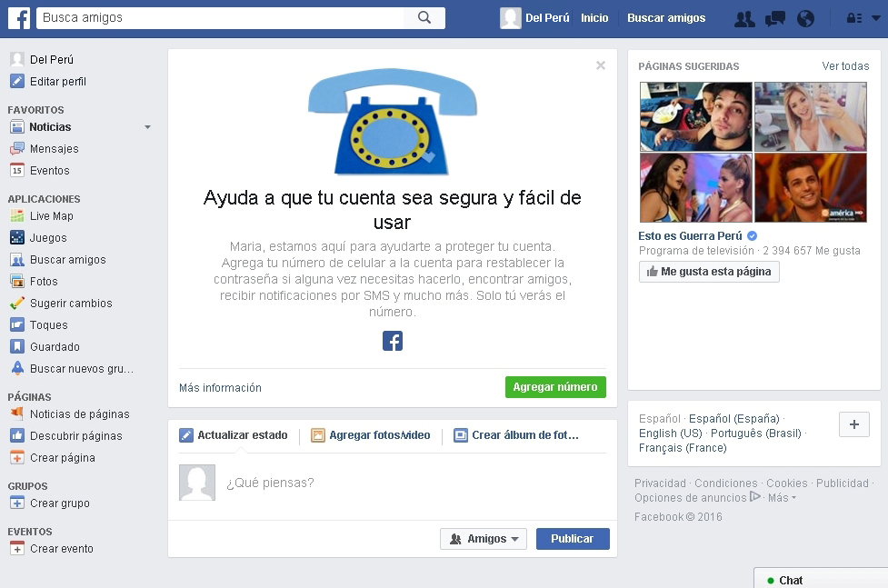The image size is (888, 588).
Task: Click the Facebook logo in top bar
Action: click(x=19, y=18)
